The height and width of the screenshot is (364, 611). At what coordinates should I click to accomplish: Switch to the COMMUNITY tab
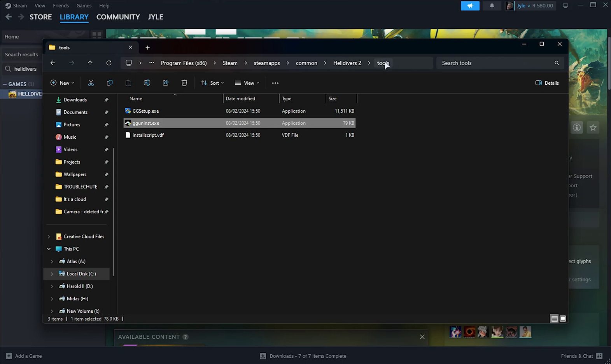tap(118, 17)
